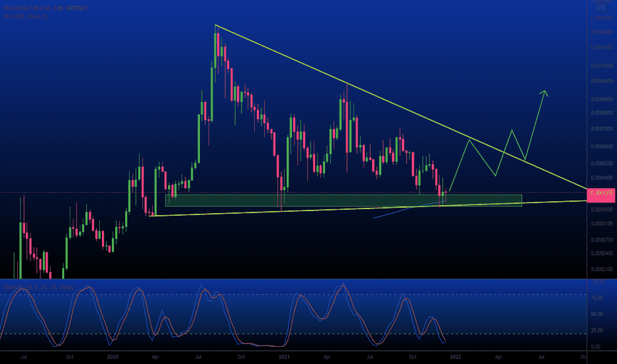
Task: Click the 50.00 Stoch RSI scale label
Action: coord(597,314)
